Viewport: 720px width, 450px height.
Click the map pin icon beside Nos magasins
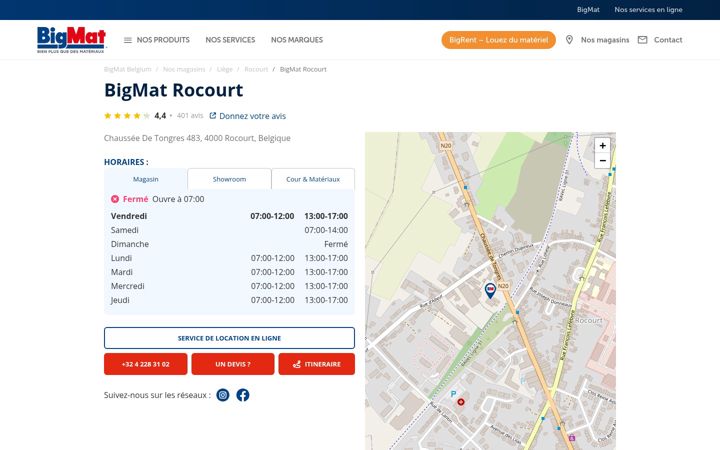point(569,40)
